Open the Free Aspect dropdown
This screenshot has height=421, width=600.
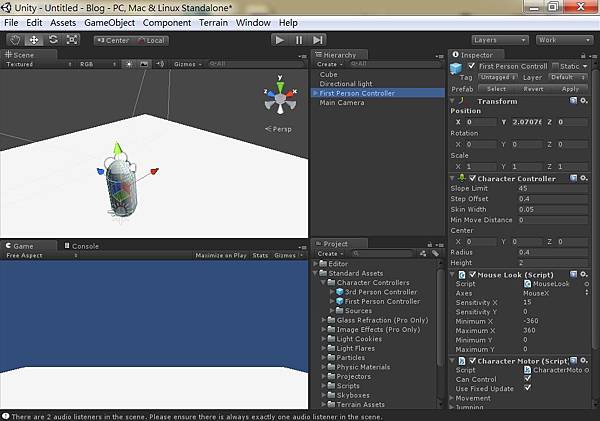(x=41, y=255)
